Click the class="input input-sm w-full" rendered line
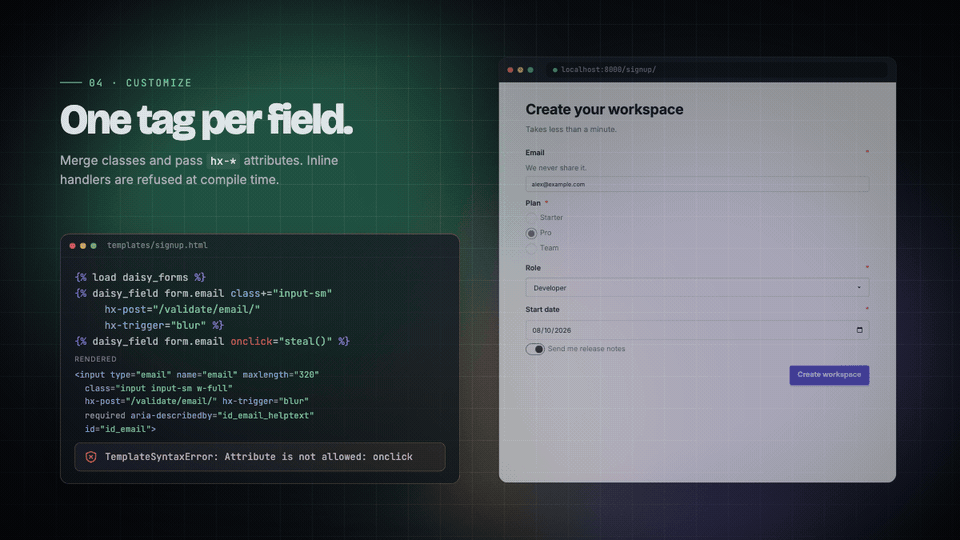 (159, 388)
